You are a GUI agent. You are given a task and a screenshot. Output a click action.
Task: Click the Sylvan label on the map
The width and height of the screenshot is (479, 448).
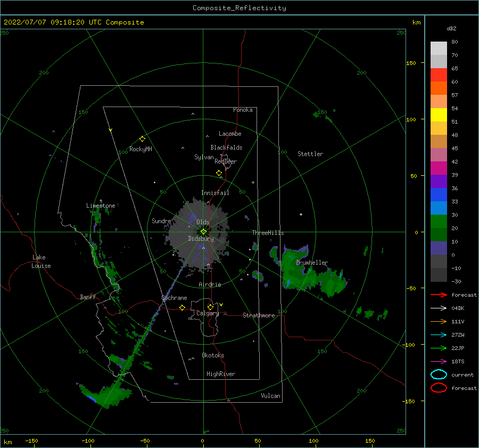click(x=204, y=157)
